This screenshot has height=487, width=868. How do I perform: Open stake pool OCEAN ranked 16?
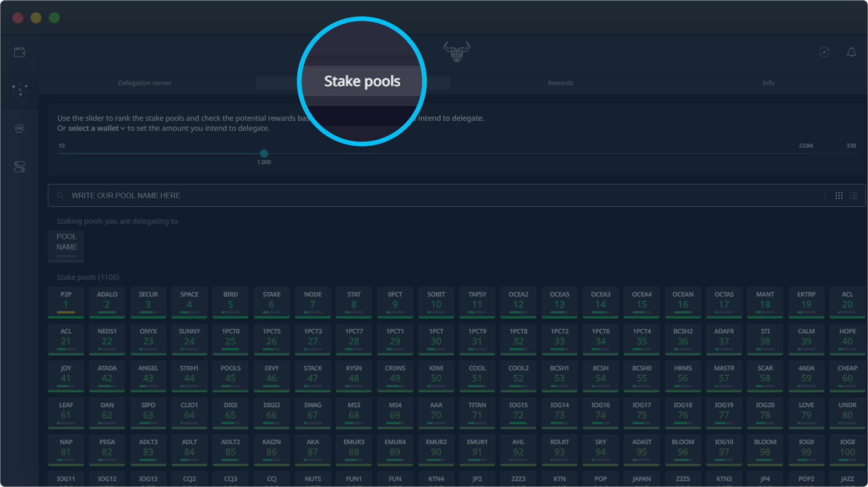tap(683, 302)
